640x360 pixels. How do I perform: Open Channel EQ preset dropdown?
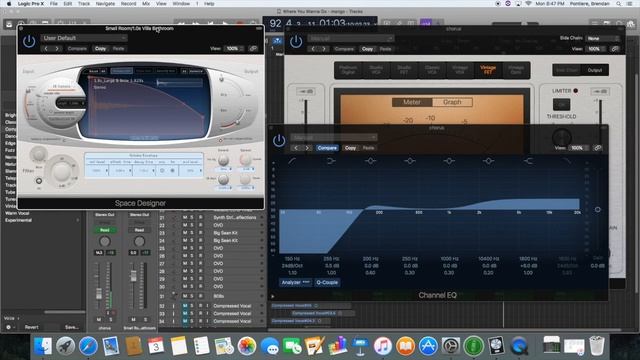point(334,138)
